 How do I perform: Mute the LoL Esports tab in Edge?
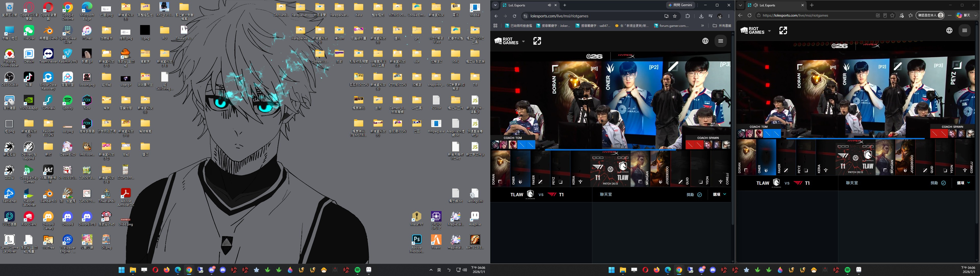pos(755,5)
